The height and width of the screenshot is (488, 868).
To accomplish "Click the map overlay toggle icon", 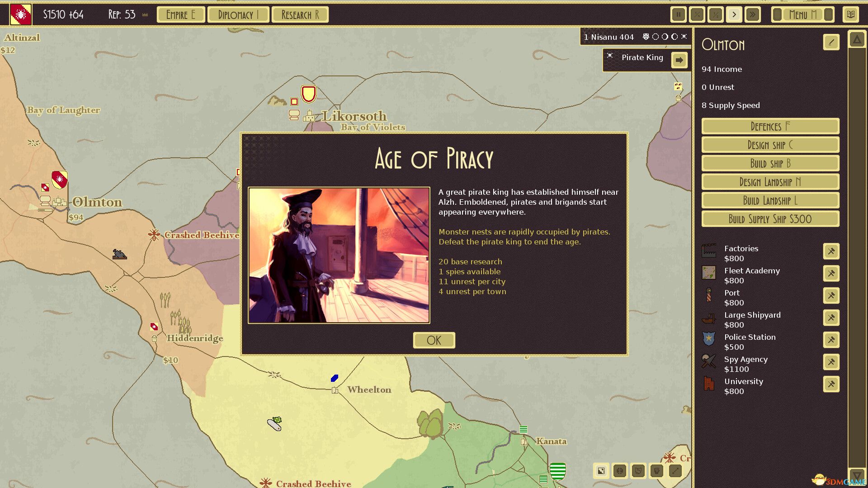I will click(x=601, y=471).
